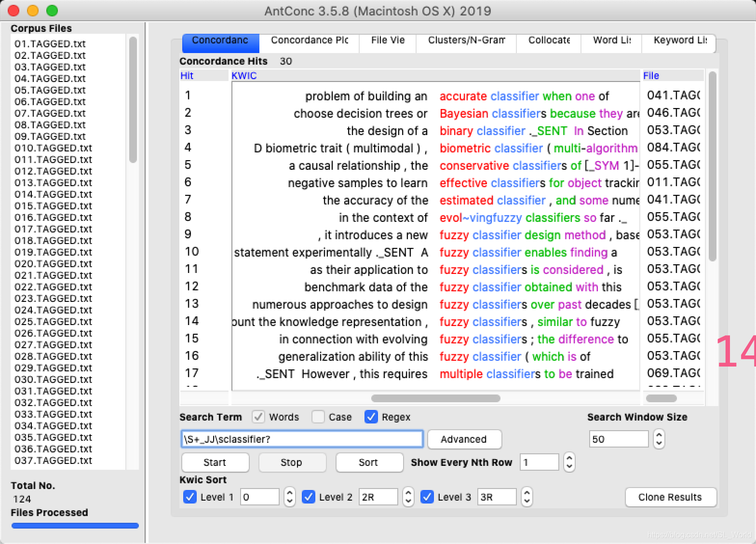Click the 'estimated classifier' concordance line
This screenshot has width=756, height=544.
pyautogui.click(x=436, y=200)
